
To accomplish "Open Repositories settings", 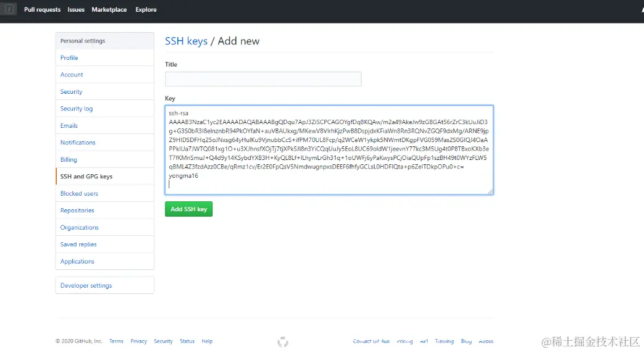I will point(104,210).
